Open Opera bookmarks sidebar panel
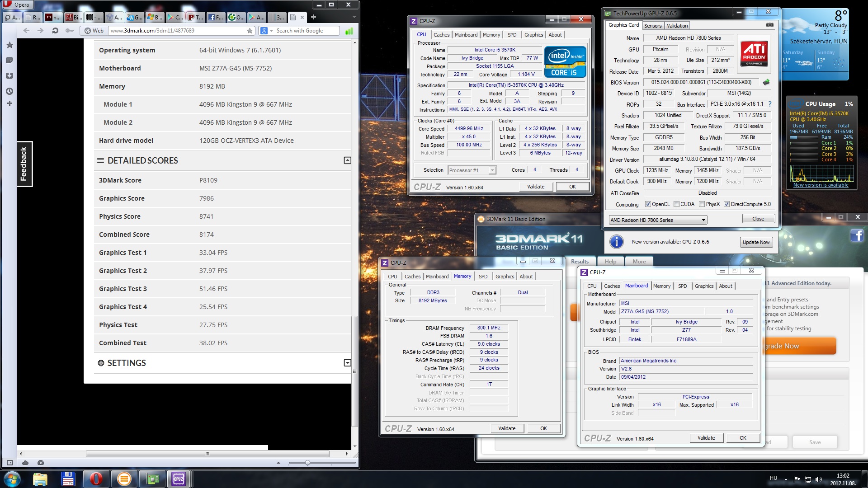Screen dimensions: 868x488 point(9,45)
